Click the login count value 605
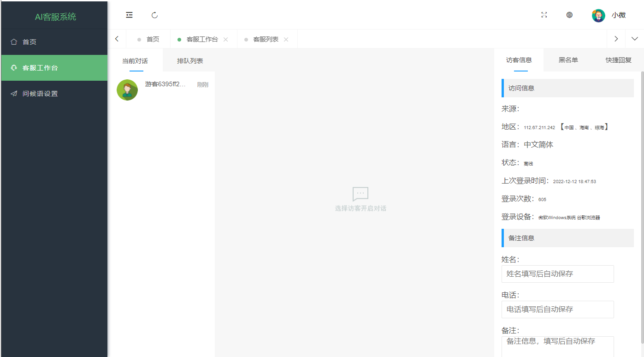Screen dimensions: 644x357 tap(542, 200)
